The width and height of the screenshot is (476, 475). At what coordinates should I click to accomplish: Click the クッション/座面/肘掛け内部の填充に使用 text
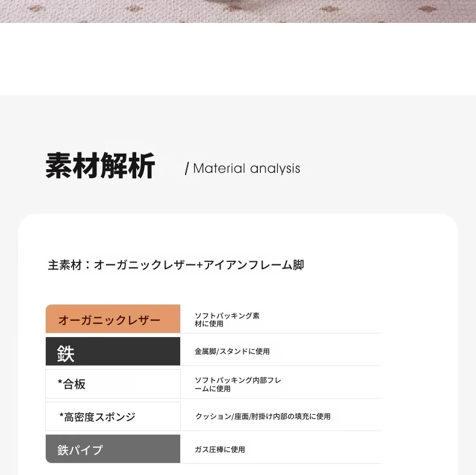tap(263, 416)
